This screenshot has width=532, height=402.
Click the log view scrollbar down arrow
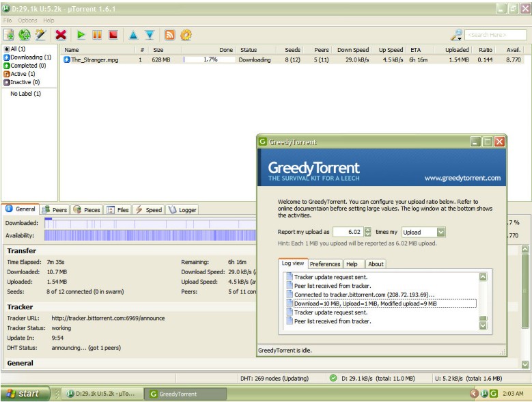click(x=483, y=325)
